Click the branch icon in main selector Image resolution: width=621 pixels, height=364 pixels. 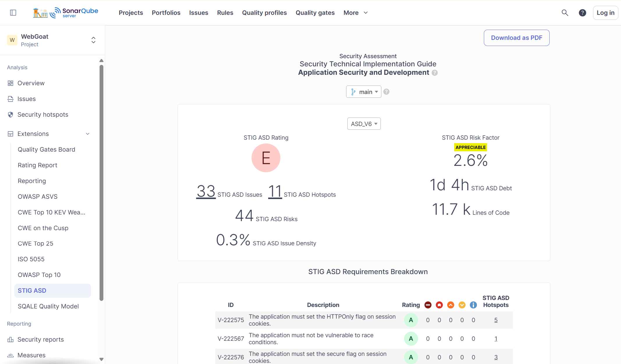coord(353,92)
